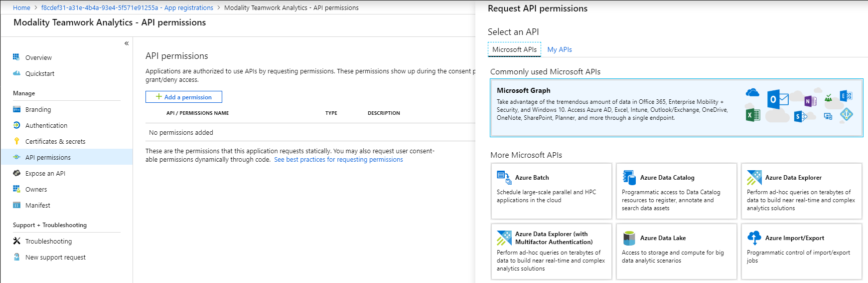Click the Troubleshooting wrench icon

(16, 241)
